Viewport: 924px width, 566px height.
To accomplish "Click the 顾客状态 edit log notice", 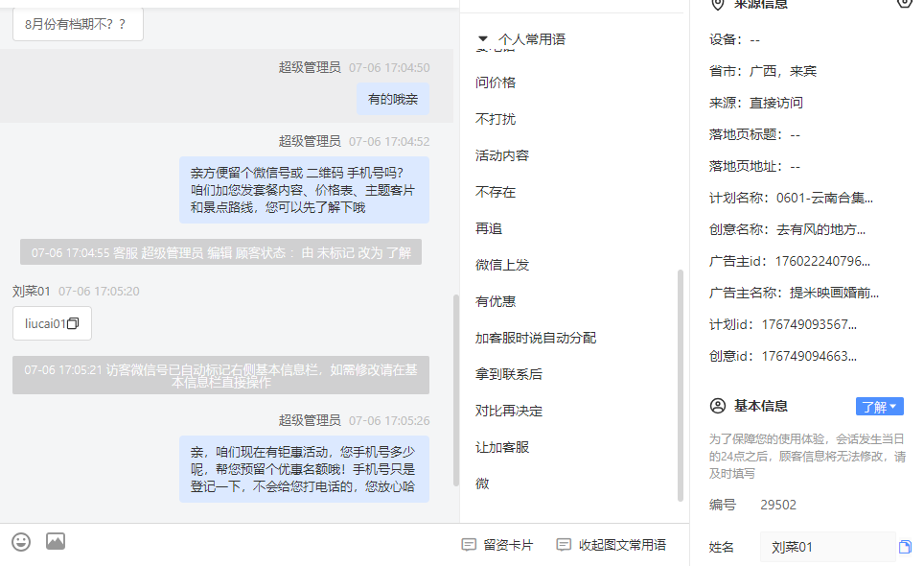I will click(221, 252).
